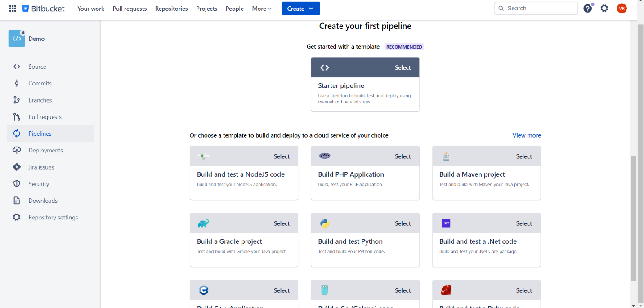Click the search magnifier icon
The image size is (644, 308).
click(501, 8)
